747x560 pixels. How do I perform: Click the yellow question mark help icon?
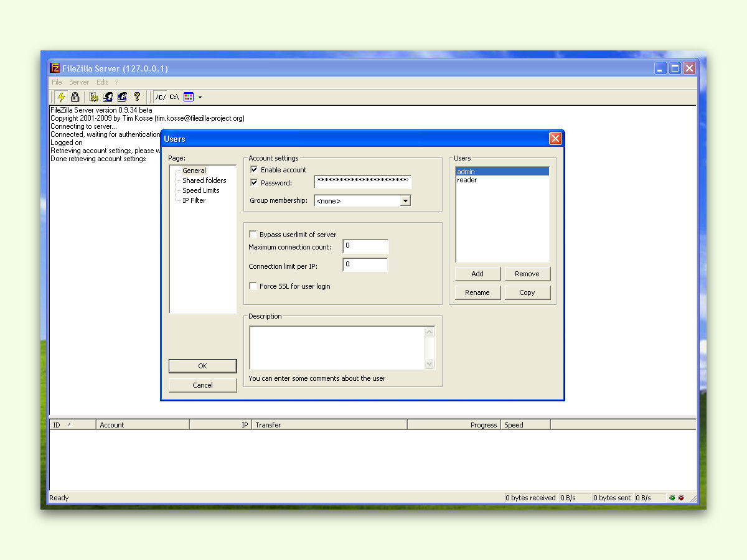(137, 97)
